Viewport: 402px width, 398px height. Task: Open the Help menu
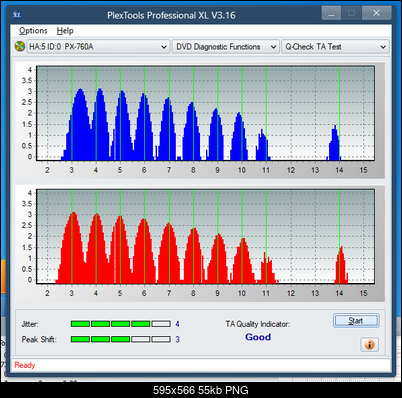[x=65, y=31]
